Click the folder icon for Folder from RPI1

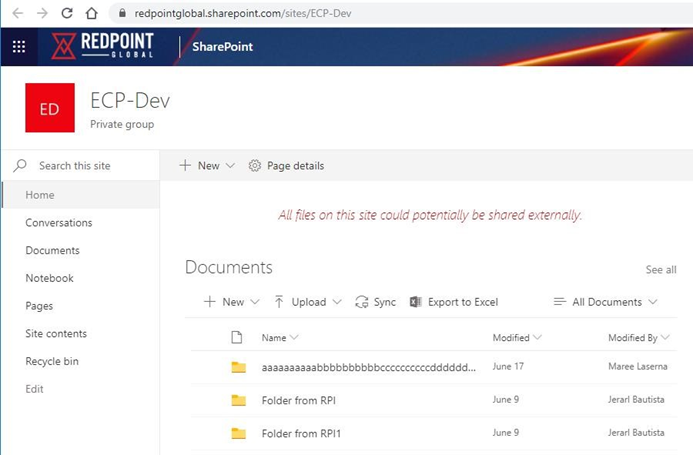238,433
